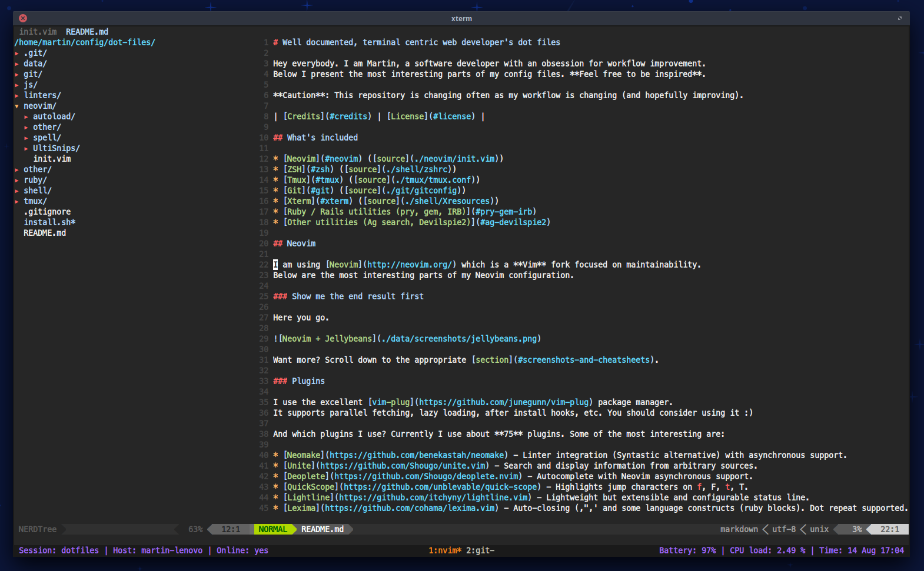Viewport: 924px width, 571px height.
Task: Click the junegunn/vim-plug GitHub URL
Action: coord(504,402)
